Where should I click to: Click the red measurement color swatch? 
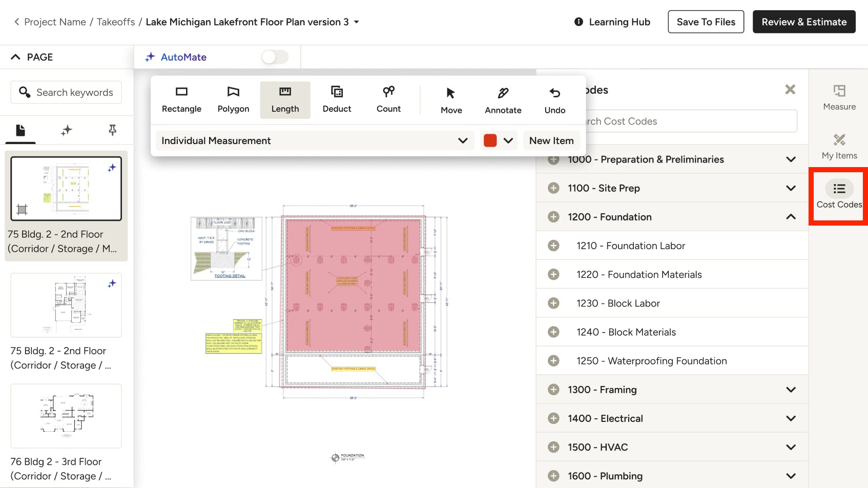[x=490, y=140]
